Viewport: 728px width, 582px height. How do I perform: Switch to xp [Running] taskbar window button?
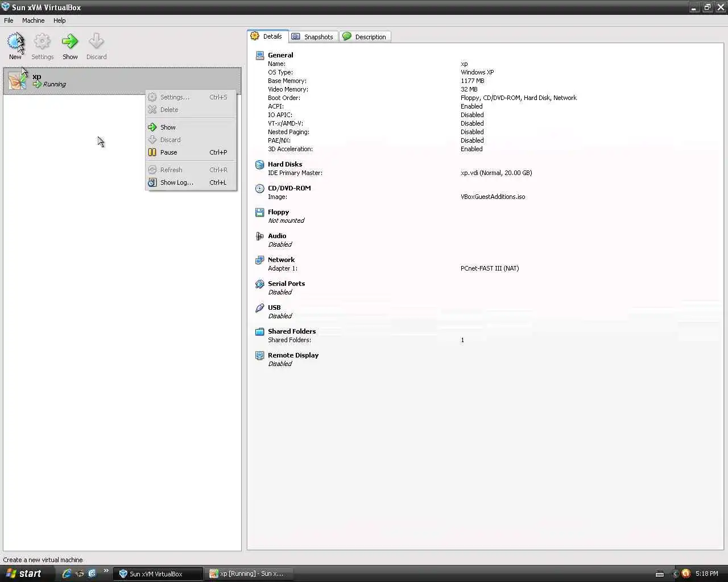(x=250, y=574)
